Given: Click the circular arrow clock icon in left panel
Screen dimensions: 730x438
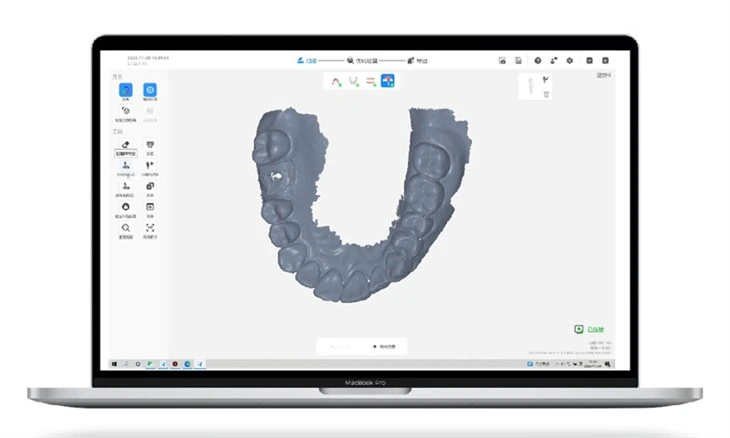Looking at the screenshot, I should [126, 111].
